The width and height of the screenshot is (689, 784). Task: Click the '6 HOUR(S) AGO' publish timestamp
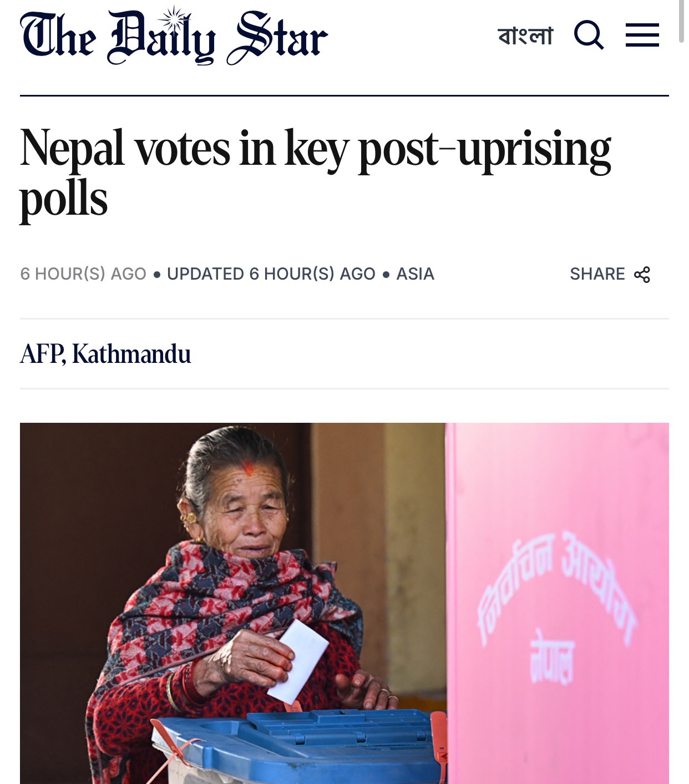(83, 274)
